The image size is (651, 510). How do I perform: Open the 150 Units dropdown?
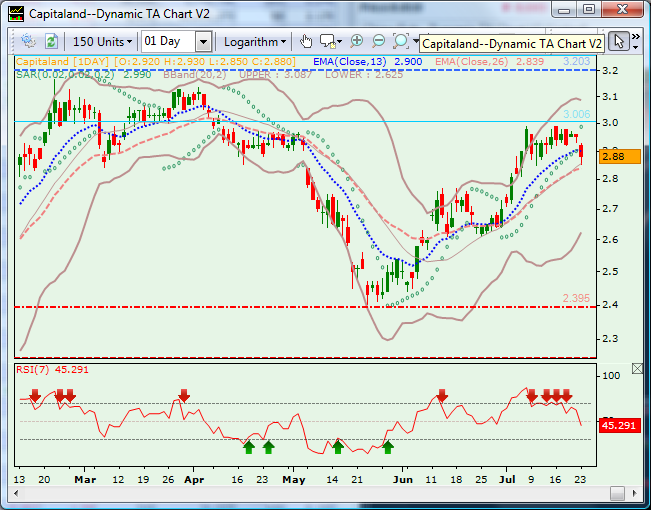point(102,42)
